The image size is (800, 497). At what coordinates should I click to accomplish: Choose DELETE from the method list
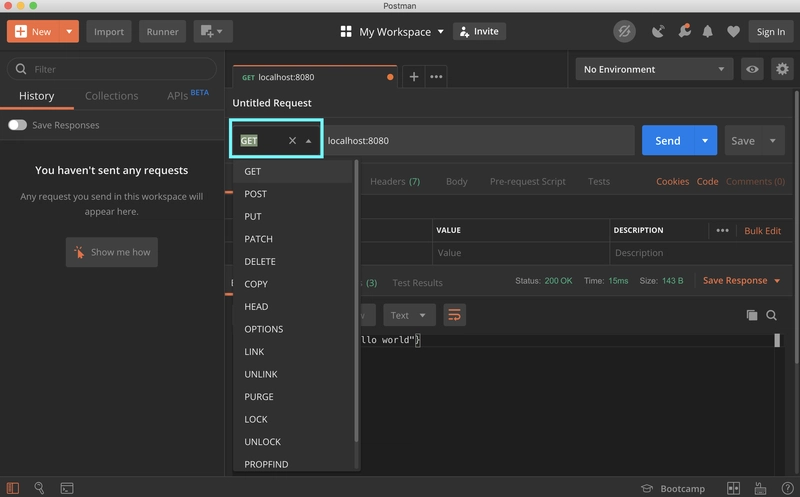point(293,261)
